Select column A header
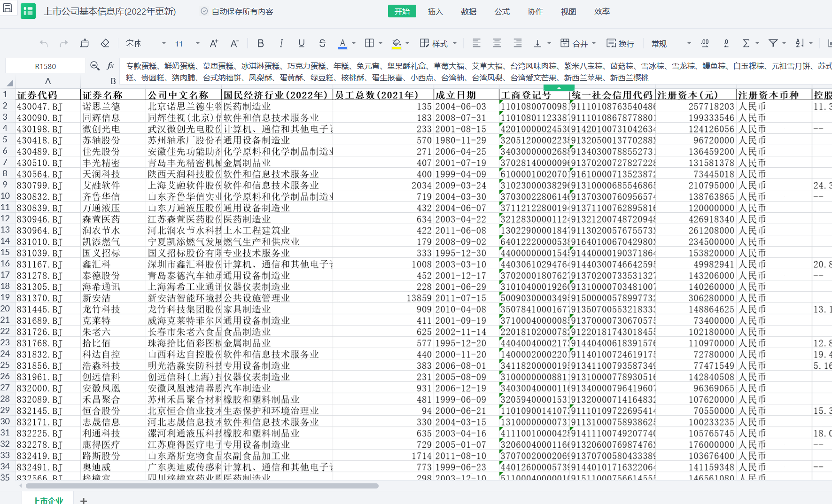The height and width of the screenshot is (504, 832). tap(47, 81)
